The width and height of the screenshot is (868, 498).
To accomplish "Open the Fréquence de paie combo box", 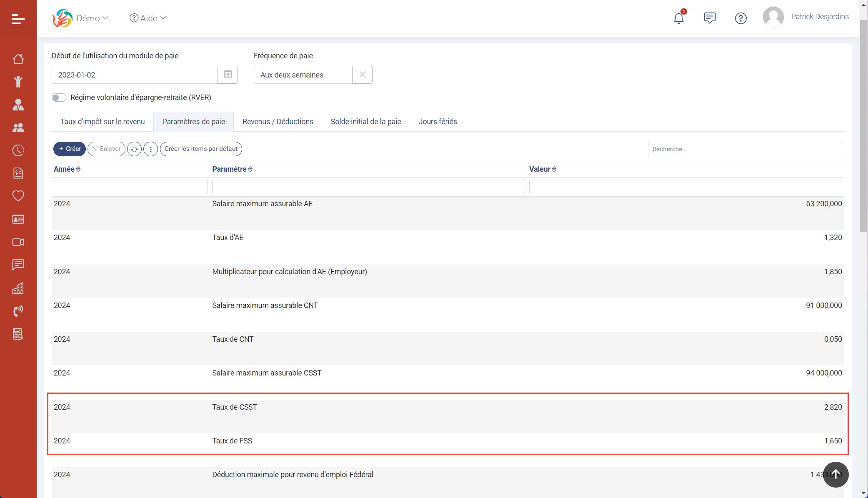I will [303, 75].
